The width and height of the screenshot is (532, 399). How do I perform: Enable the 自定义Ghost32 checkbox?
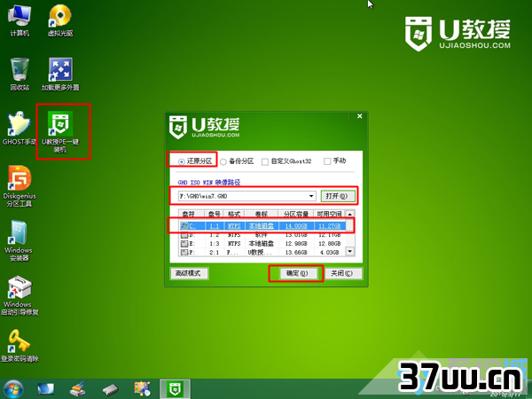[x=264, y=162]
